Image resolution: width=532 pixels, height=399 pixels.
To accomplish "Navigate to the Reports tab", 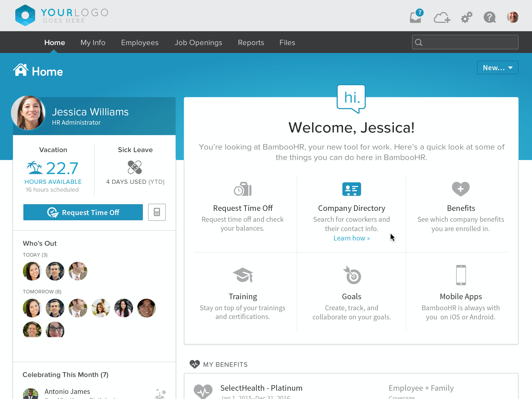I will point(251,43).
